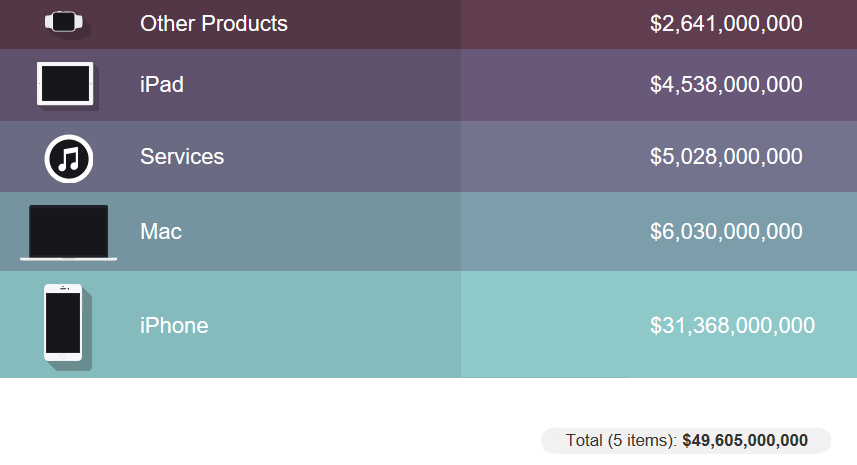
Task: Select the Other Products label
Action: tap(214, 23)
